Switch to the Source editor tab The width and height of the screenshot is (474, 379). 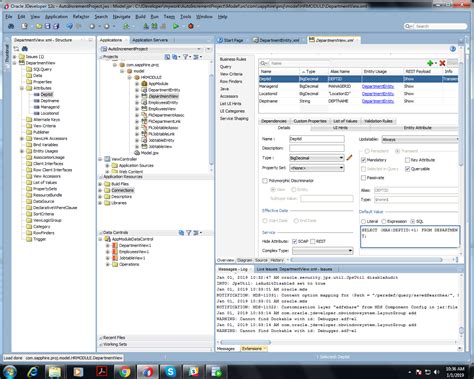pos(261,260)
